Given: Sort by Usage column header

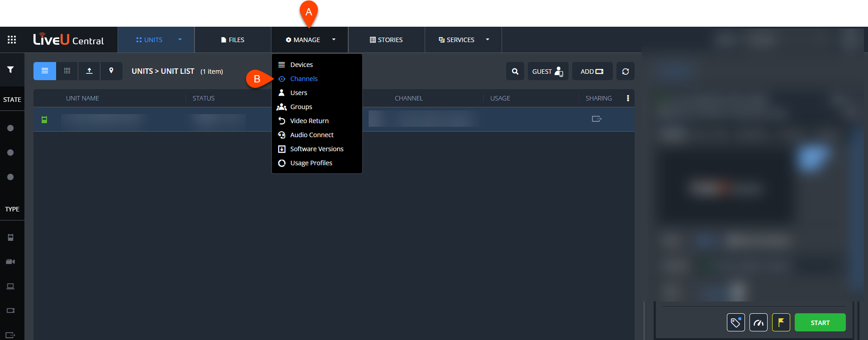Looking at the screenshot, I should coord(500,98).
